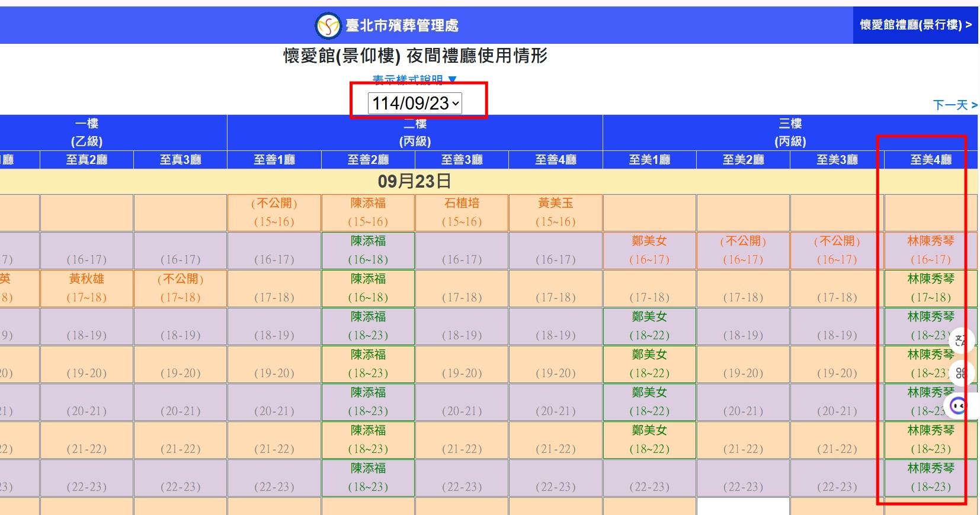Switch to 懷愛館禮廳(景行樓) page
980x515 pixels.
point(915,25)
